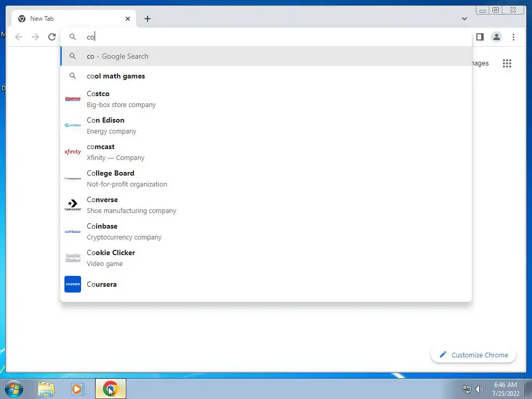The width and height of the screenshot is (532, 399).
Task: Close the New Tab tab
Action: [128, 19]
